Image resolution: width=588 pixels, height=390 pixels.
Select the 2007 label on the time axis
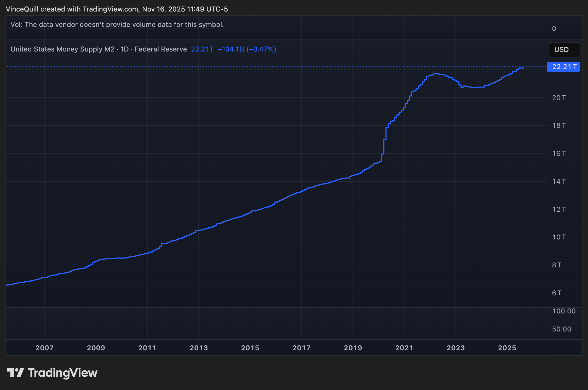pyautogui.click(x=44, y=348)
